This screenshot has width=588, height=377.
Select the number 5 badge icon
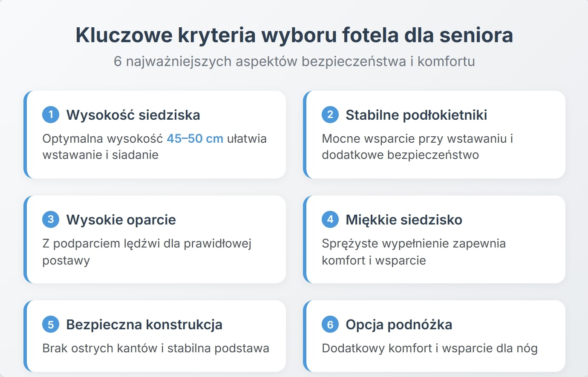pos(51,325)
